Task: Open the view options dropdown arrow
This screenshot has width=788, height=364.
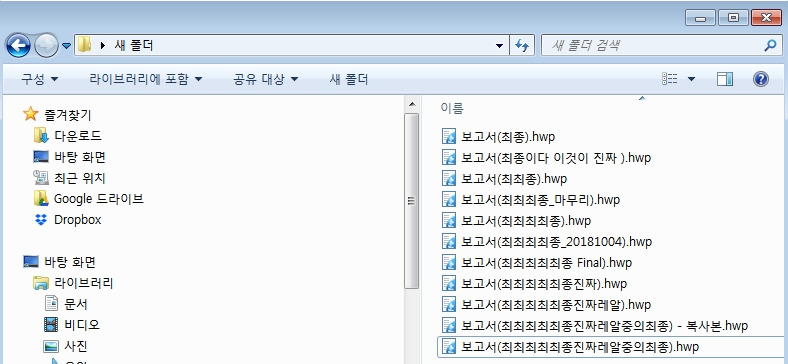Action: pos(691,79)
